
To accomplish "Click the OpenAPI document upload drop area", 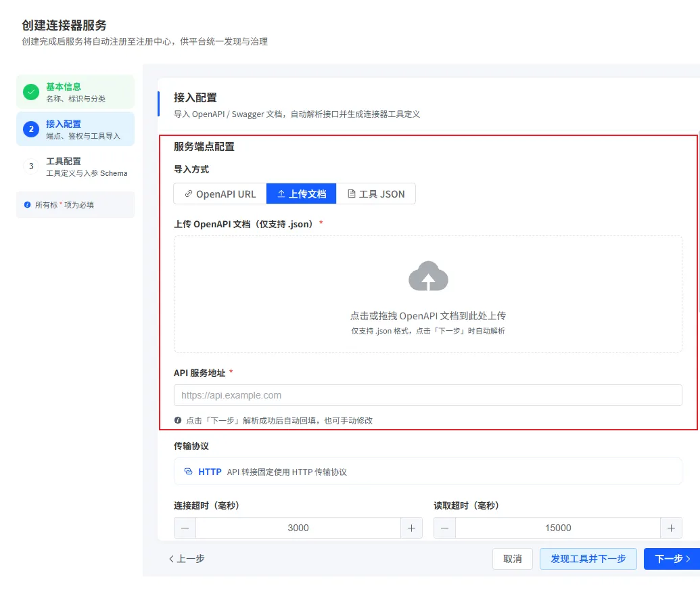I will tap(428, 294).
